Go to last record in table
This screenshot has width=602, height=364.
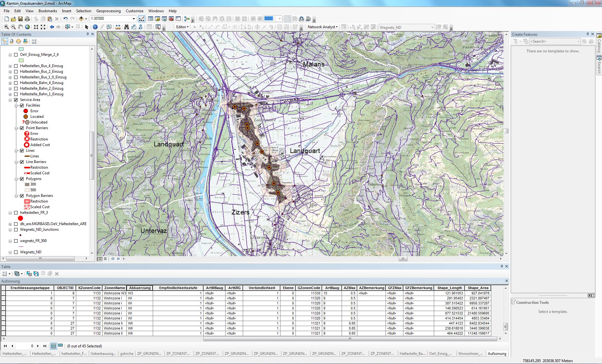coord(45,346)
